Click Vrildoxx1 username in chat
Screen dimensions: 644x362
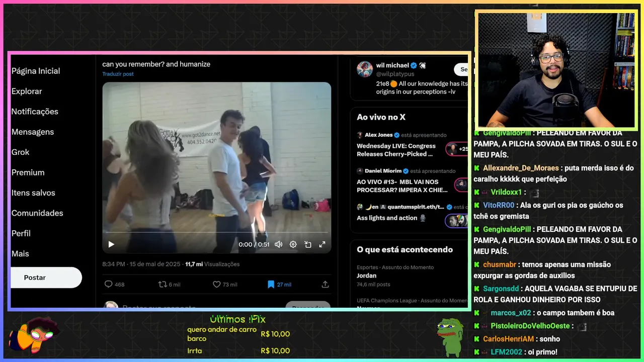[506, 192]
